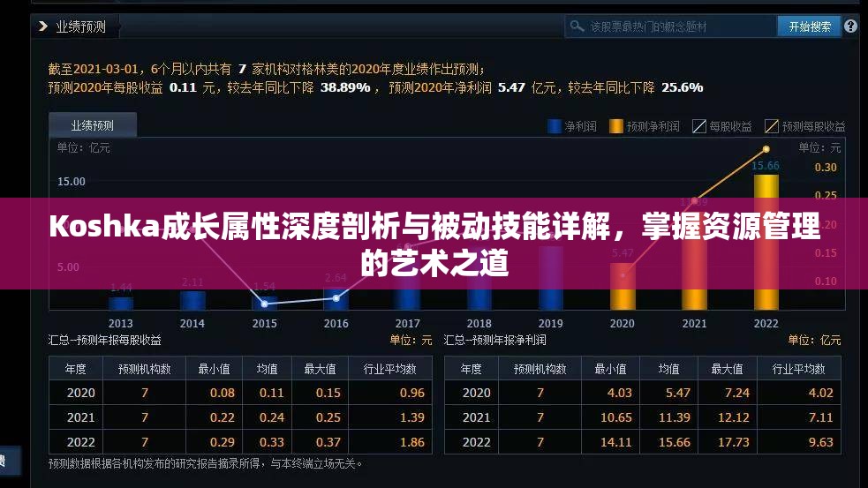Viewport: 868px width, 488px height.
Task: Click the Koshka headline banner text
Action: [434, 244]
